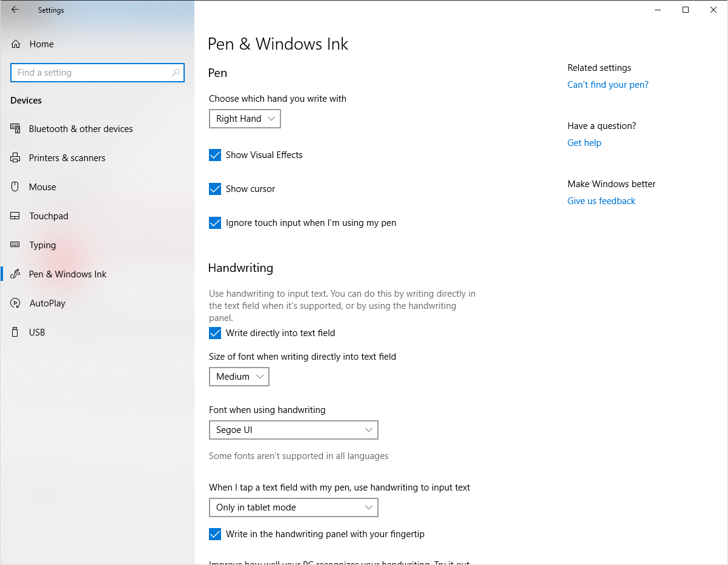Click the Devices heading in sidebar

coord(26,101)
